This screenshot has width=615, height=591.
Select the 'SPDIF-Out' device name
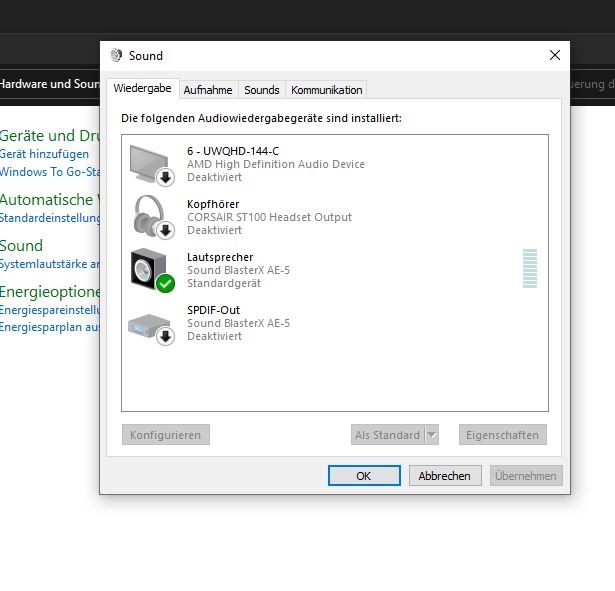click(213, 310)
